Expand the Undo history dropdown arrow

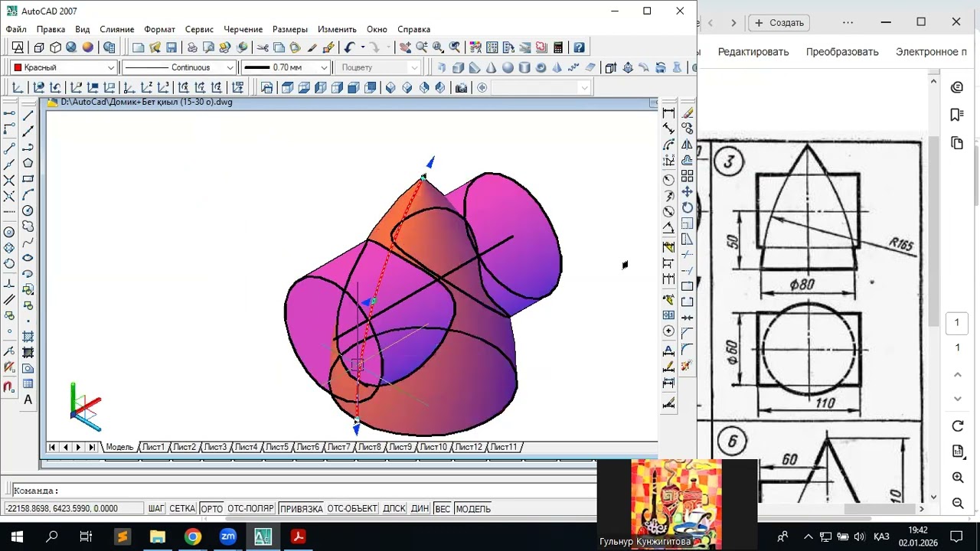[361, 47]
